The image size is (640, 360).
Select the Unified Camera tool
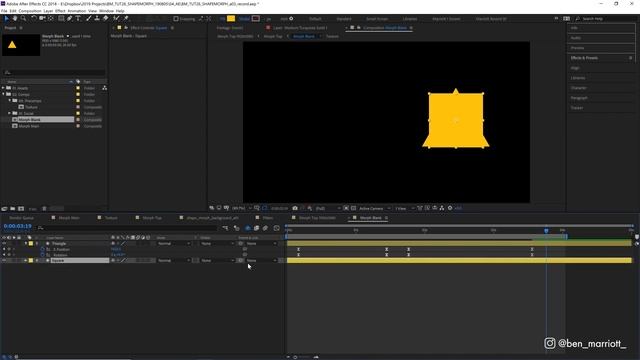pyautogui.click(x=42, y=18)
